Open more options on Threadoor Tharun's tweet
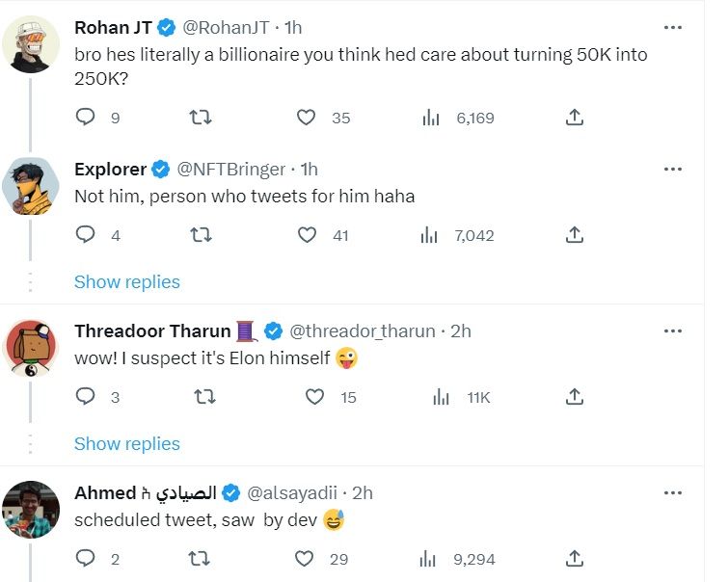728x582 pixels. pos(673,331)
